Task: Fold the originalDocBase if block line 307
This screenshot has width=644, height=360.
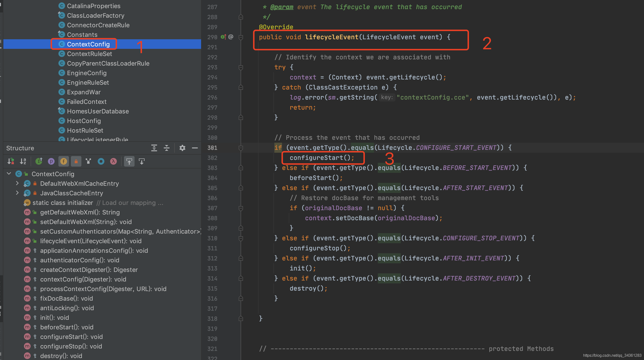Action: pos(241,208)
